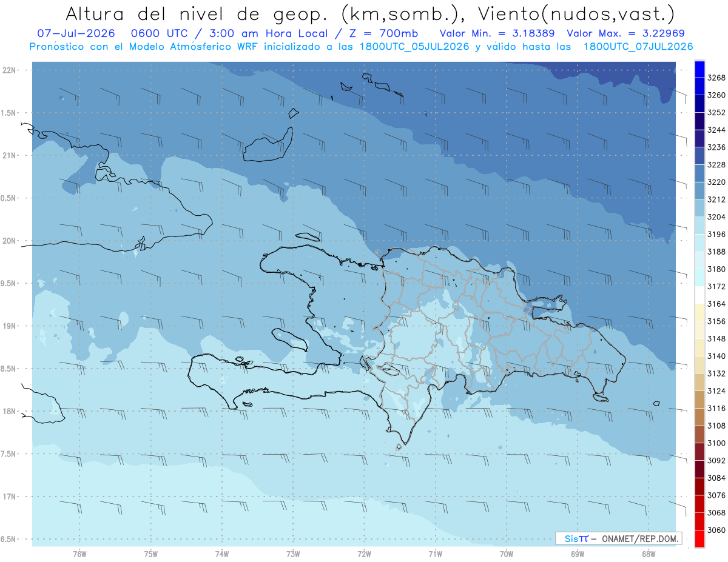The height and width of the screenshot is (562, 728).
Task: Click the '3188' colorbar label
Action: click(716, 252)
